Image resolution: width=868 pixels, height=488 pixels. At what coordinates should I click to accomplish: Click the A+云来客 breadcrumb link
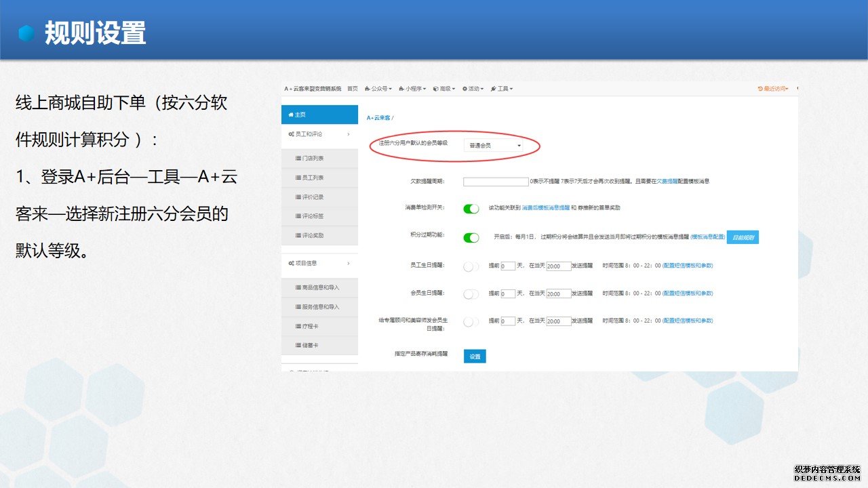(378, 118)
